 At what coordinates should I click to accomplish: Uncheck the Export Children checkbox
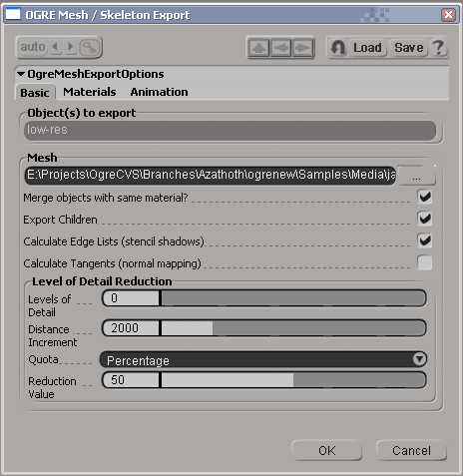point(425,219)
